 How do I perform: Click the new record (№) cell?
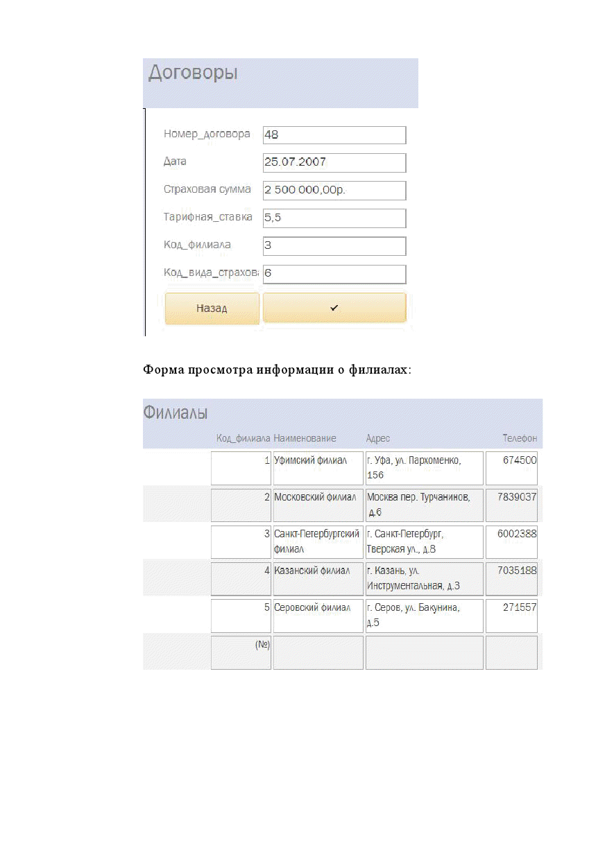[x=241, y=652]
